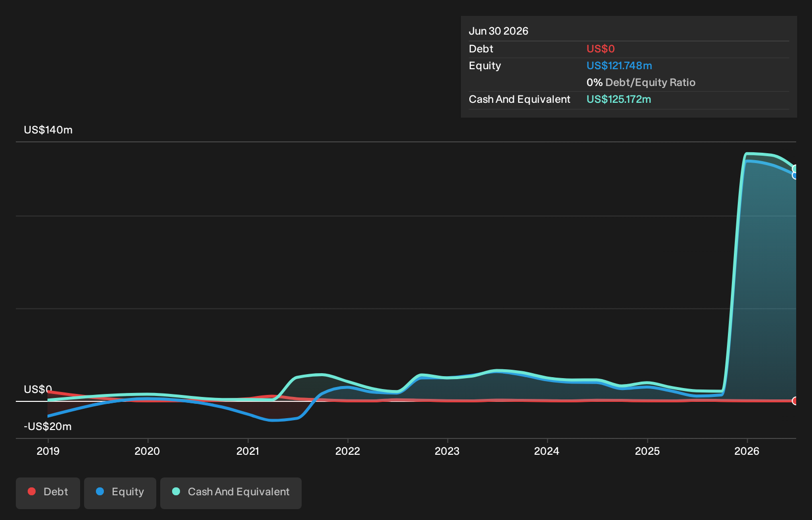Image resolution: width=812 pixels, height=520 pixels.
Task: Click the -US$20m y-axis label
Action: click(x=48, y=427)
